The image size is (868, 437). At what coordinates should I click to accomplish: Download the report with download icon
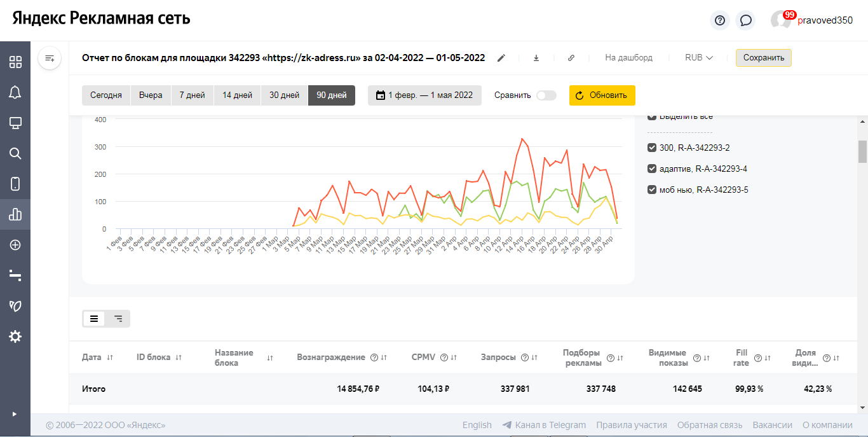coord(536,58)
